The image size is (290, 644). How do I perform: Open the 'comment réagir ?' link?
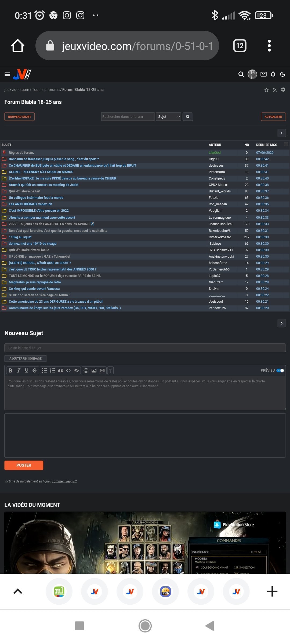coord(64,481)
